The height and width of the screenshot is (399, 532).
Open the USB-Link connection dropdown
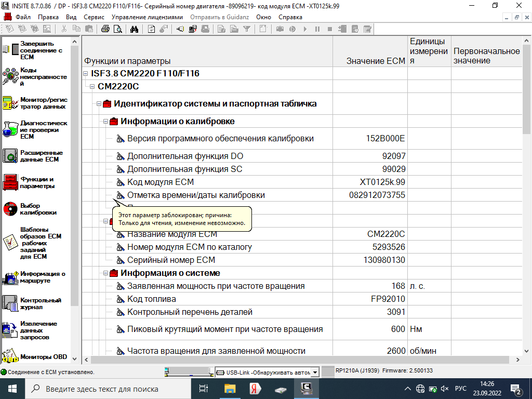314,373
